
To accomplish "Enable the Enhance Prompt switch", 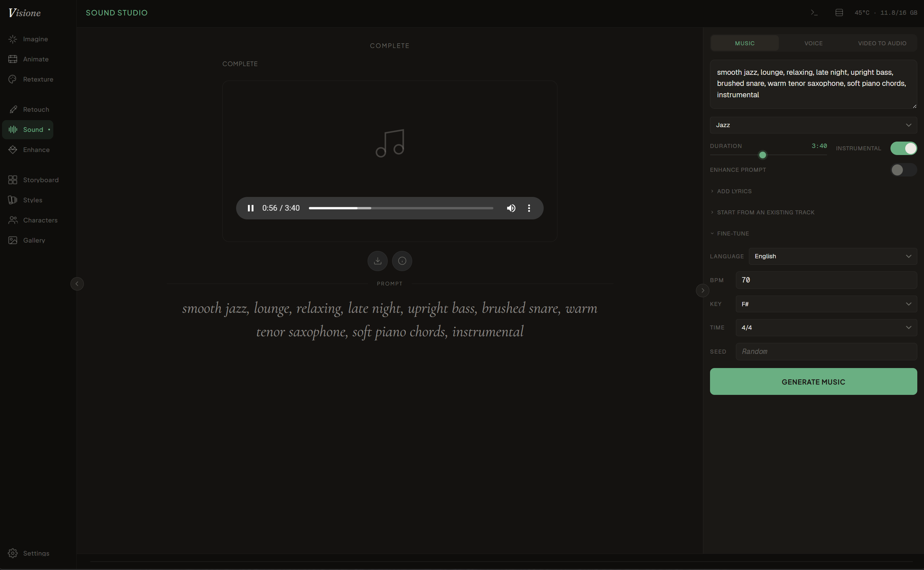I will tap(903, 170).
